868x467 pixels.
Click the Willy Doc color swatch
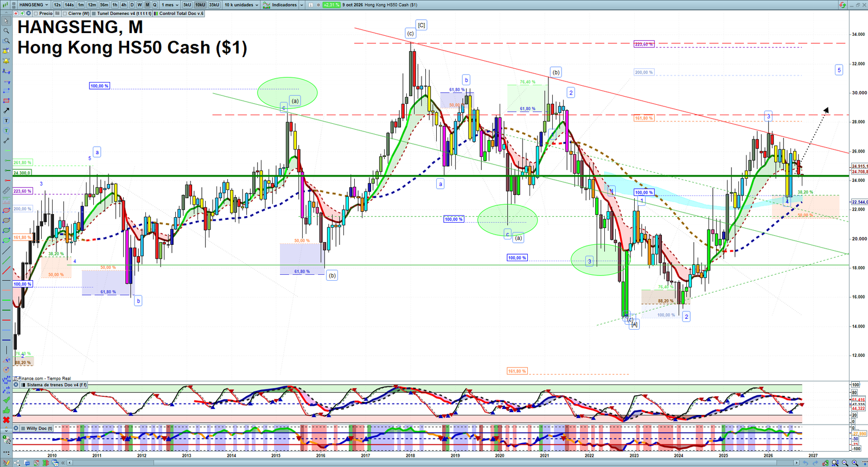click(23, 428)
